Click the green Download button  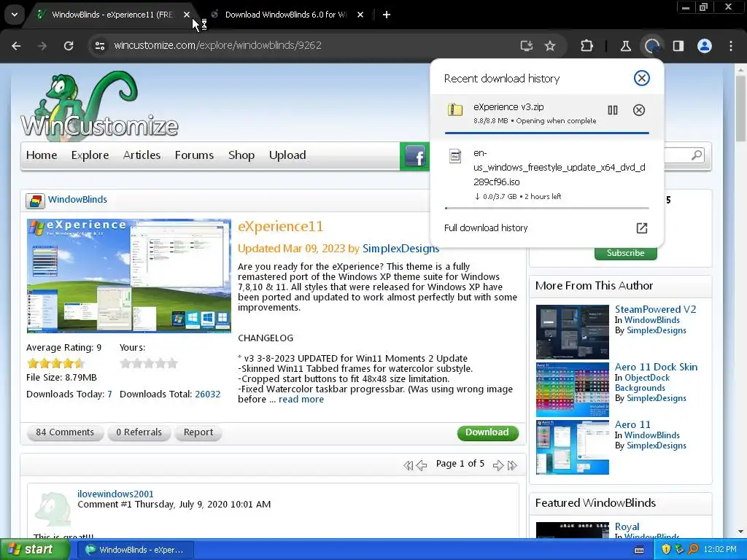point(487,432)
